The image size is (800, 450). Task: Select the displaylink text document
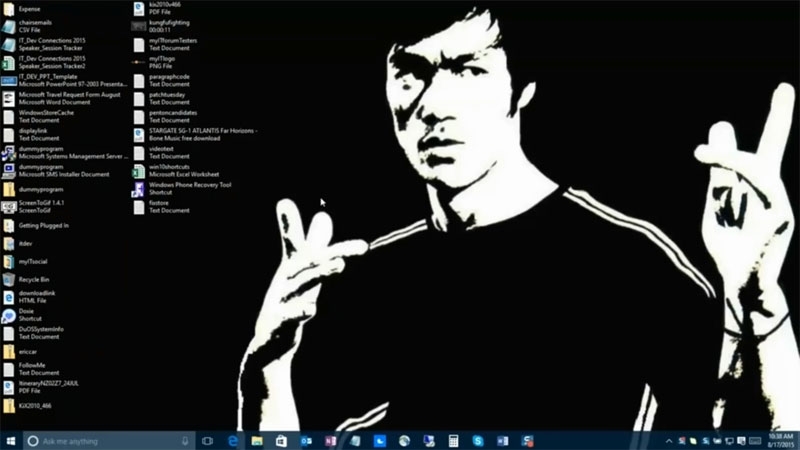tap(31, 135)
